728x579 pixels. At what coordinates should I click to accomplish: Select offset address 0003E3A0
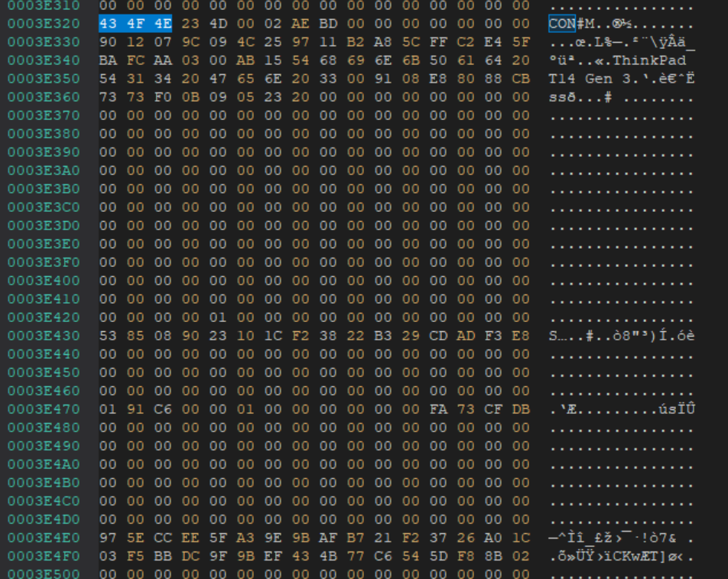coord(44,171)
